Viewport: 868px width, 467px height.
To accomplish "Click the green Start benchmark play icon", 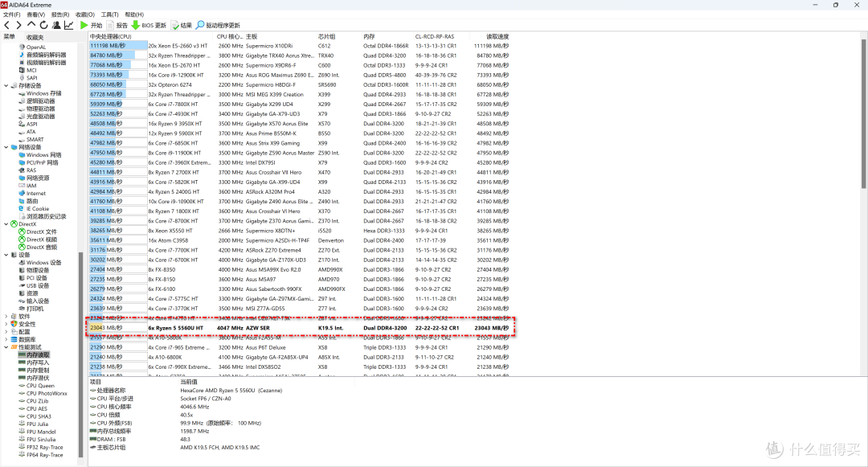I will pyautogui.click(x=84, y=25).
